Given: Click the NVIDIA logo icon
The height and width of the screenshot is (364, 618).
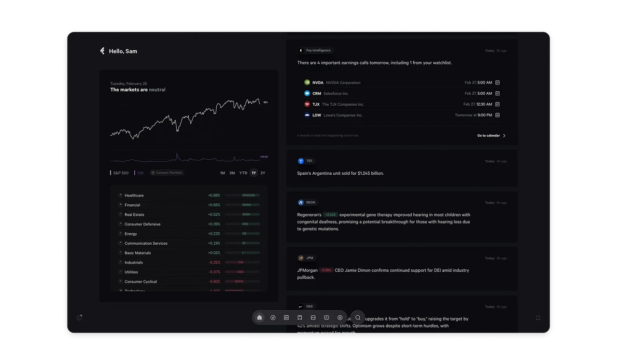Looking at the screenshot, I should (307, 83).
